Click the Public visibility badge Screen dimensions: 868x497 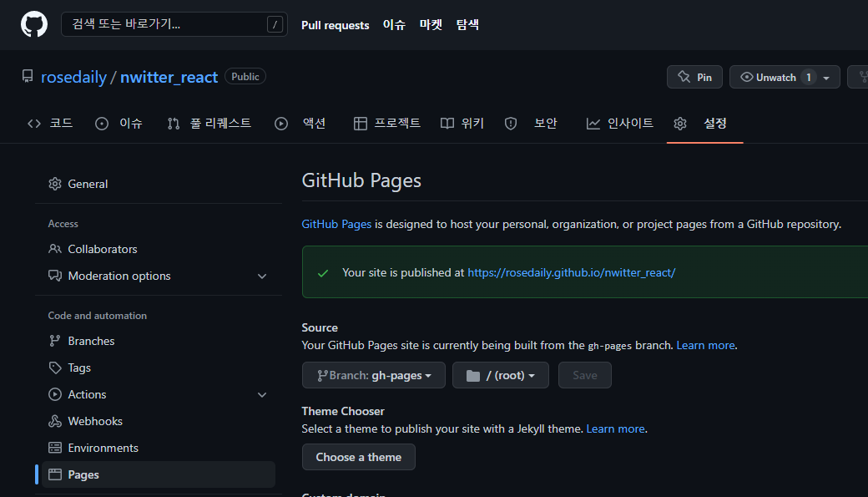(245, 77)
